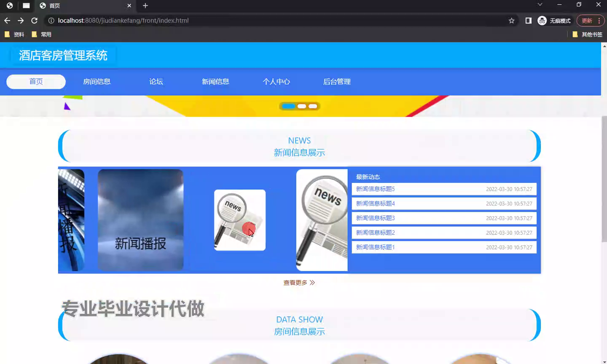Image resolution: width=607 pixels, height=364 pixels.
Task: Open the small news magnifier thumbnail
Action: point(240,220)
